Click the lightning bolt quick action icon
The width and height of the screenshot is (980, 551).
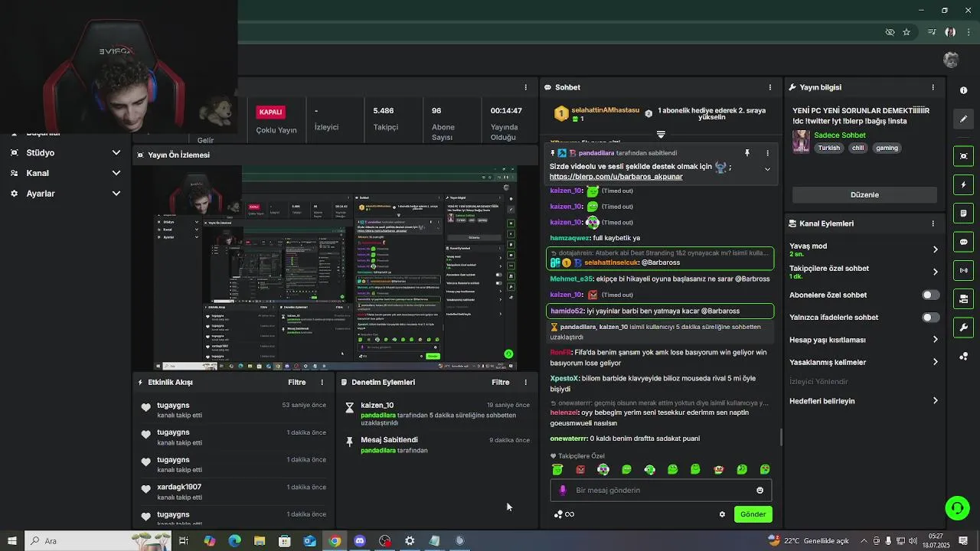(963, 185)
